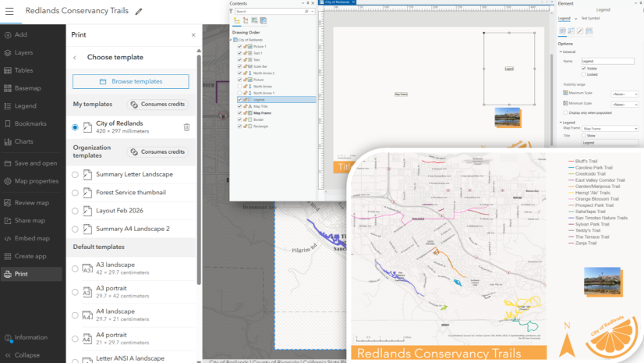Click the Placement icon tab in Element pane
The image size is (644, 363).
tap(589, 31)
